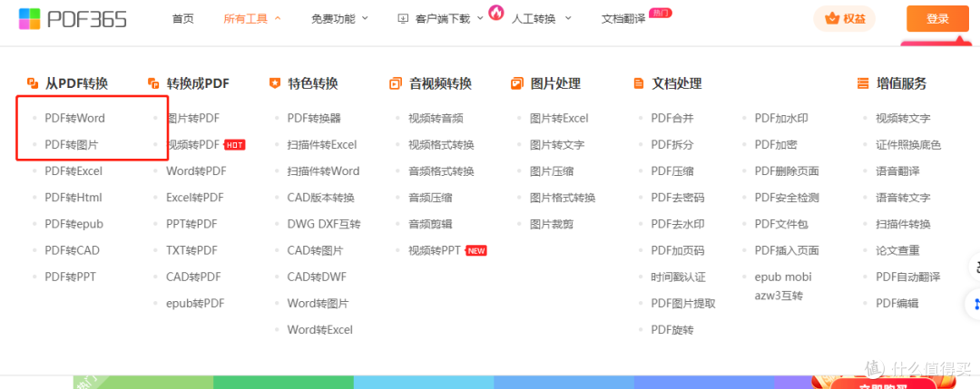This screenshot has width=980, height=389.
Task: Open 视频转音频
Action: [436, 118]
